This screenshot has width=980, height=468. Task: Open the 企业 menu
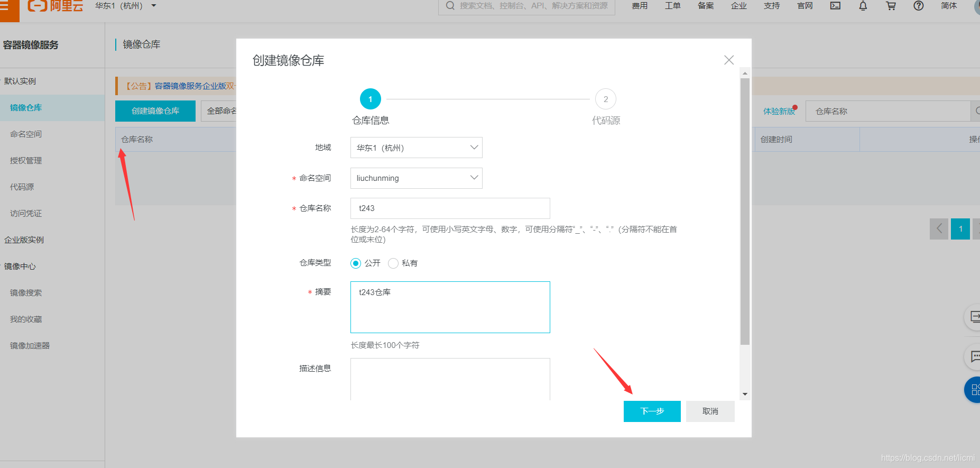[x=739, y=6]
